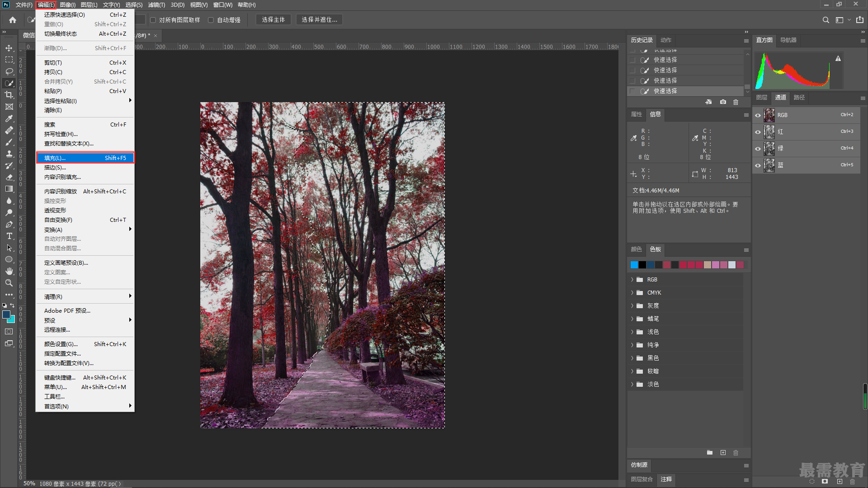Toggle visibility of 红 channel
Viewport: 868px width, 488px height.
coord(758,132)
